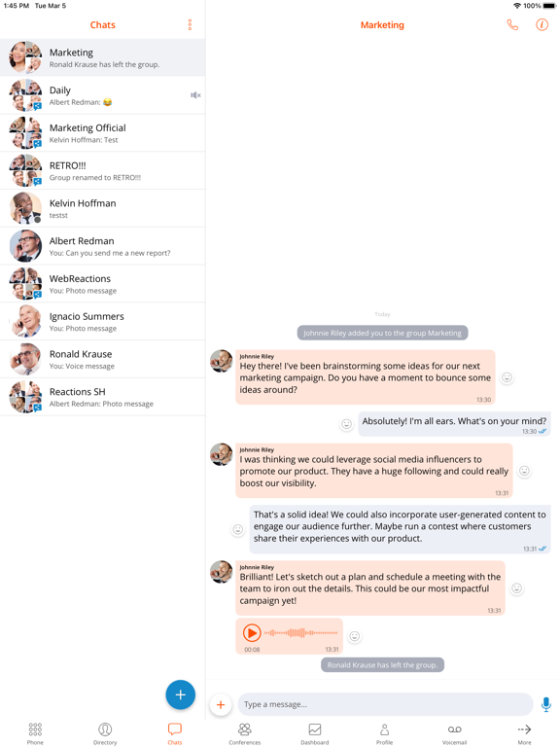Select the RETRO!!! group chat
Image resolution: width=560 pixels, height=747 pixels.
click(103, 170)
